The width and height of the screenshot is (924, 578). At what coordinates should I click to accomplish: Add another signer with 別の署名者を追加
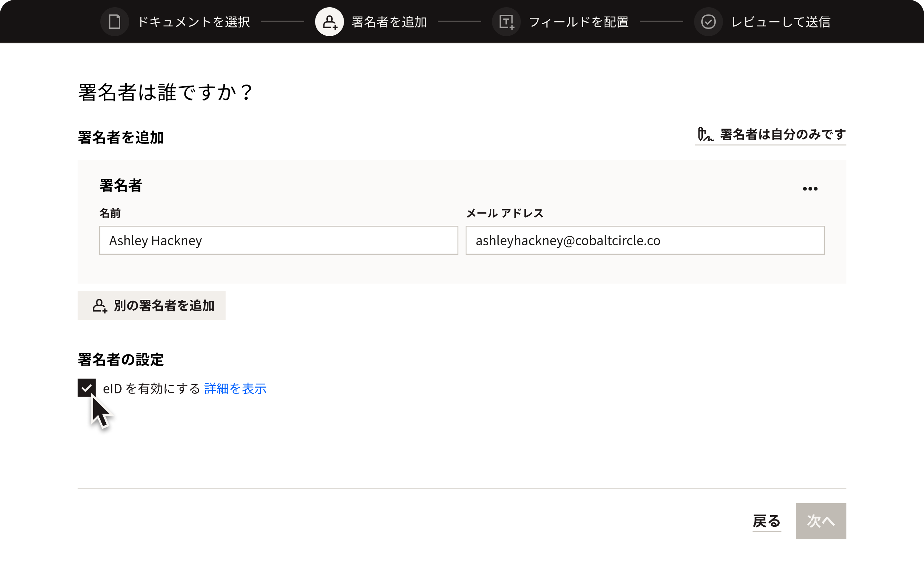coord(152,306)
